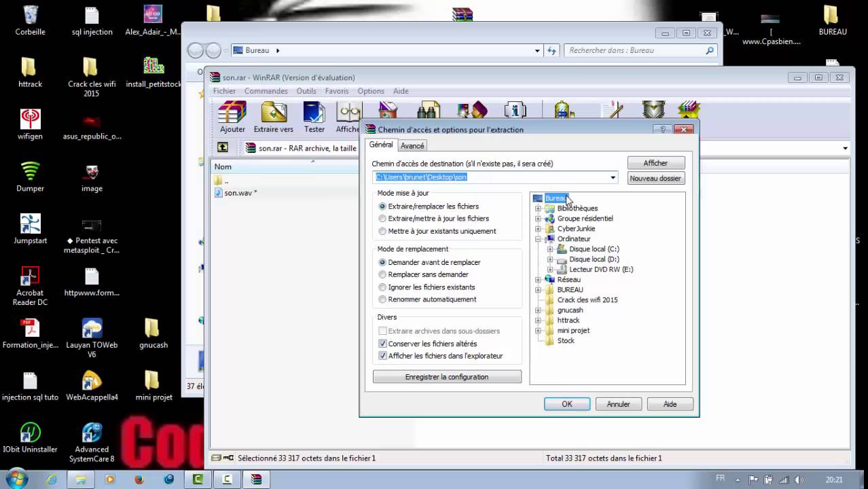The height and width of the screenshot is (489, 868).
Task: Open the Commandes menu
Action: click(x=266, y=91)
